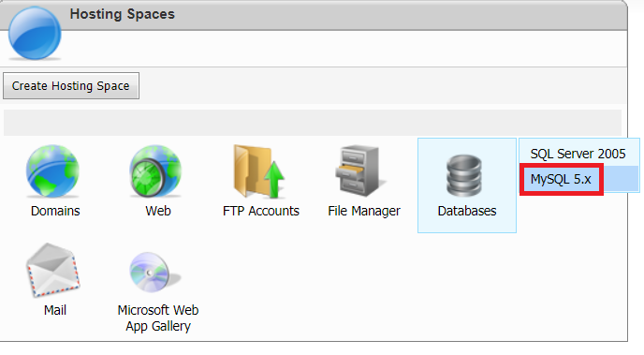Open the Domains globe icon
The width and height of the screenshot is (644, 355).
point(53,170)
